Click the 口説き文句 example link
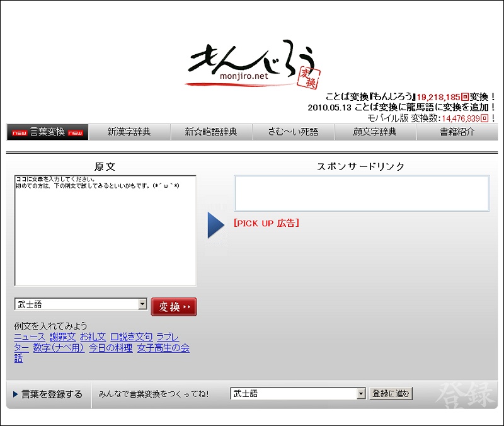 [131, 337]
